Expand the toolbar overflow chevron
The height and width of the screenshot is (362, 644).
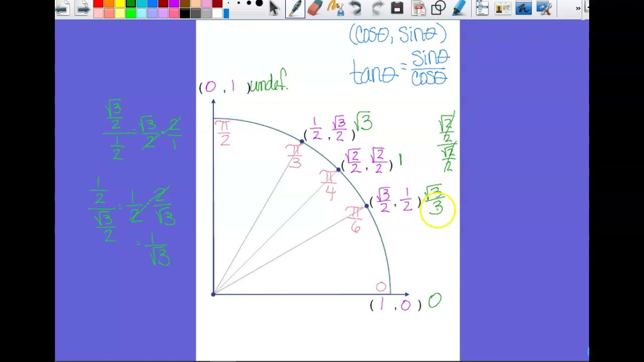click(x=578, y=8)
